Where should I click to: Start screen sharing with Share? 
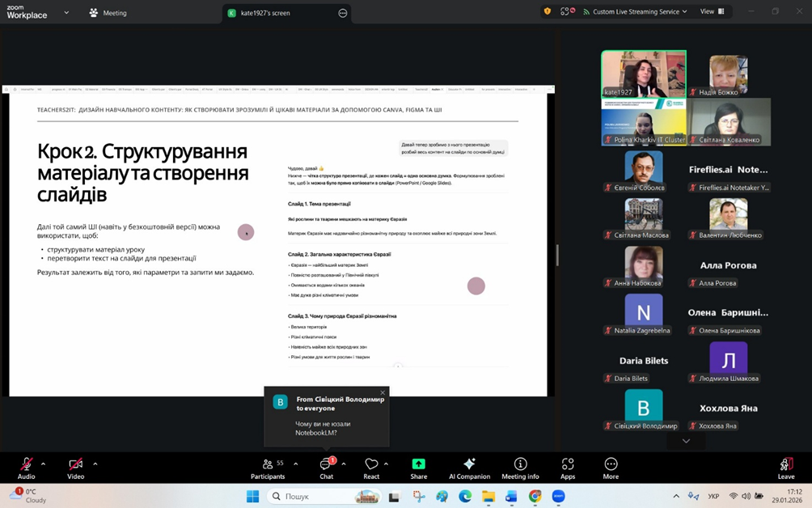[x=418, y=468]
